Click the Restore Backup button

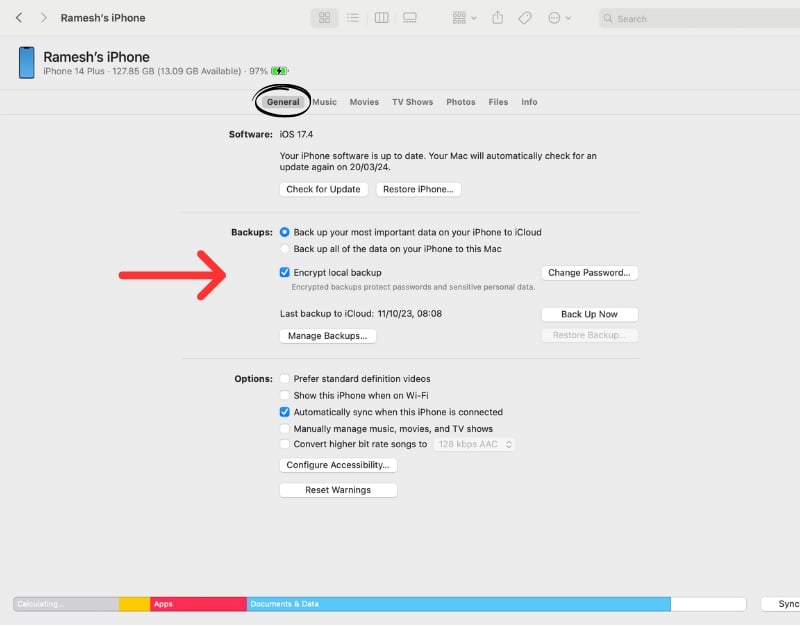point(589,335)
